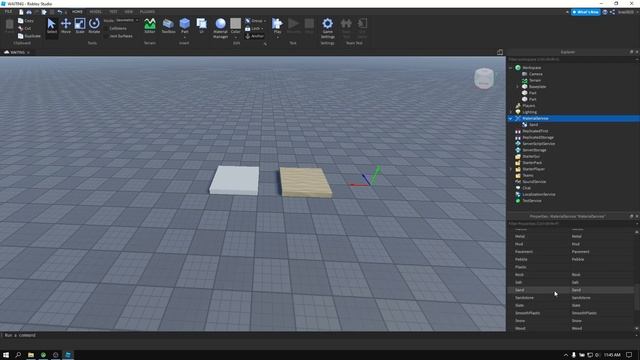640x360 pixels.
Task: Select the sand-textured part in the viewport
Action: tap(305, 182)
